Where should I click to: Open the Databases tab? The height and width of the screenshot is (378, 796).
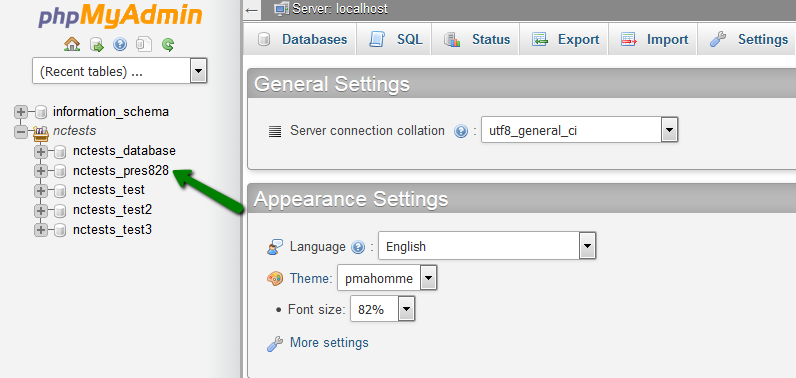pyautogui.click(x=300, y=40)
